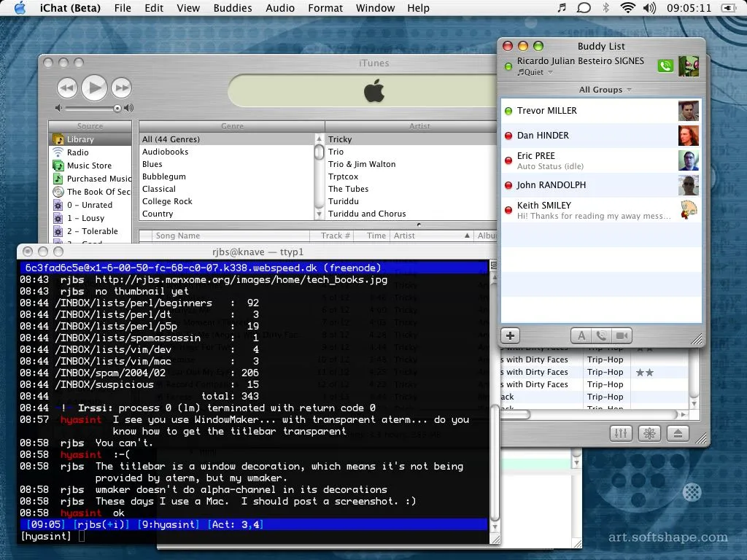Select Library in the iTunes source list
Viewport: 747px width, 560px height.
tap(90, 139)
